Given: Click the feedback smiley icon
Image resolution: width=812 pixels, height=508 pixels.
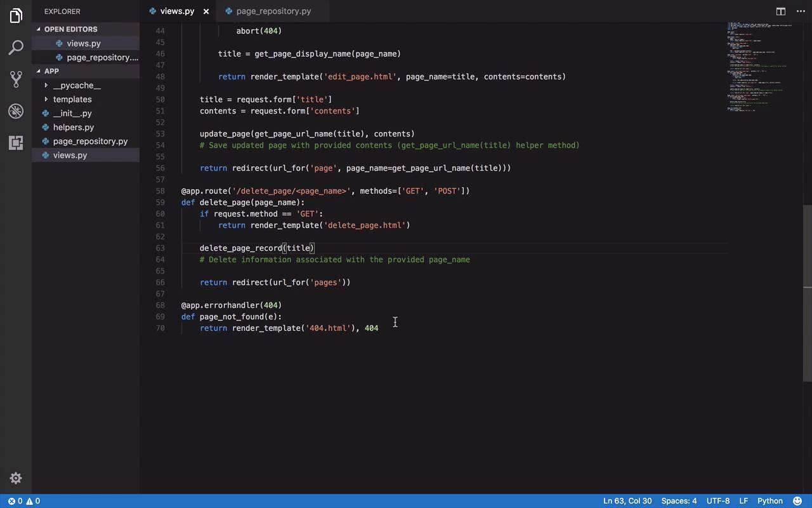Looking at the screenshot, I should coord(797,501).
